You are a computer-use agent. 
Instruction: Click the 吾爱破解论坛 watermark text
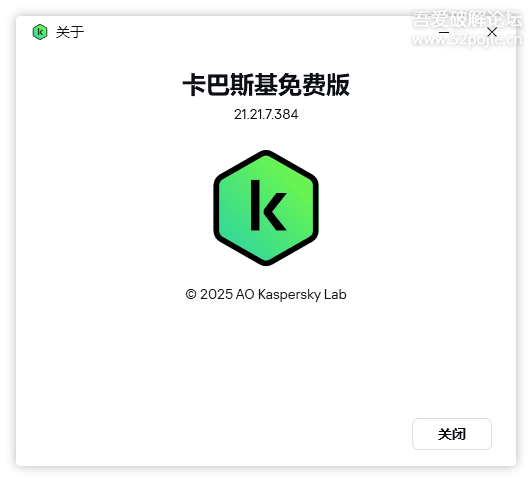click(467, 19)
